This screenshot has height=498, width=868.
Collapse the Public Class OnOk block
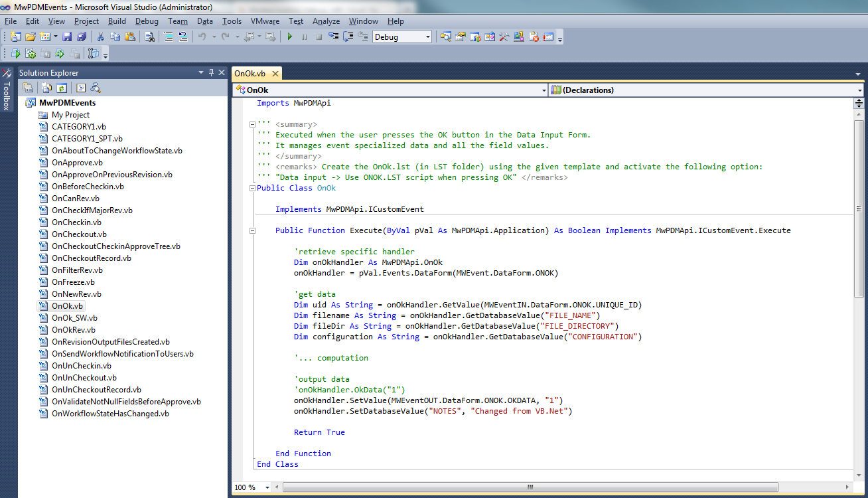tap(252, 188)
